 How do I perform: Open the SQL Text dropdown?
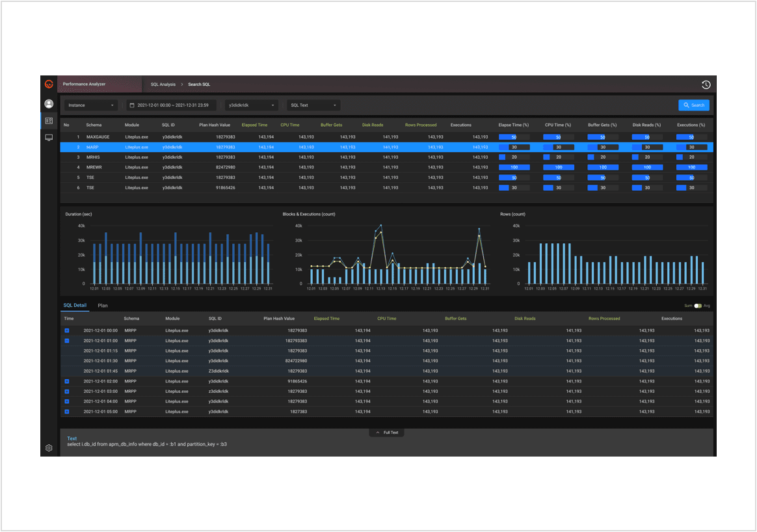(313, 105)
